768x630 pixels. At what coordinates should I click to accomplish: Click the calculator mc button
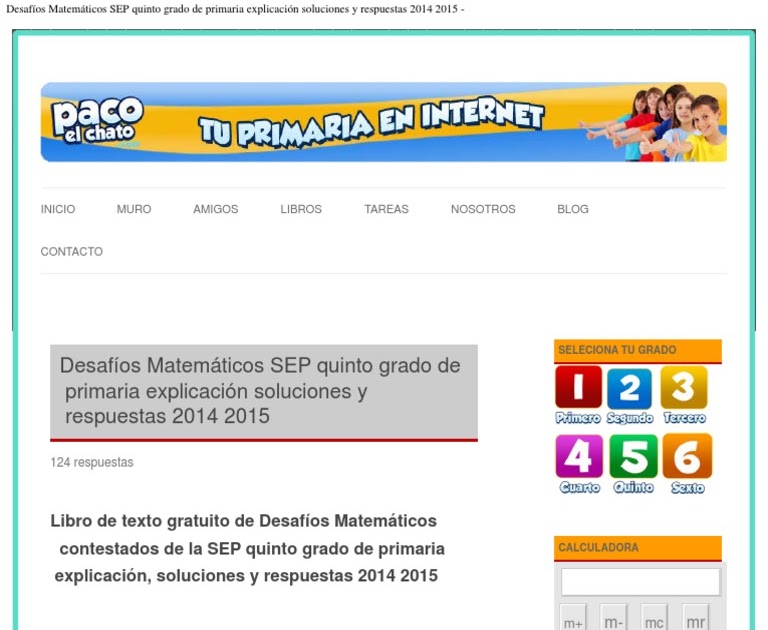pyautogui.click(x=654, y=618)
